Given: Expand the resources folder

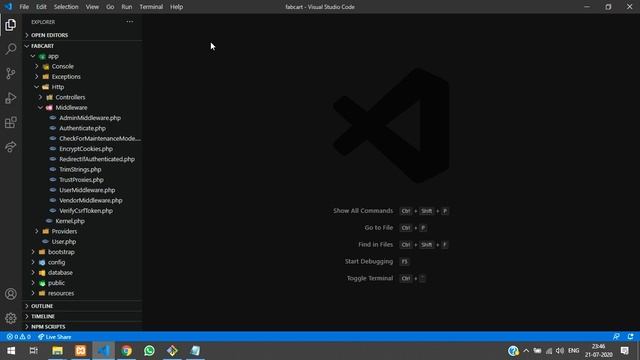Looking at the screenshot, I should [x=82, y=293].
